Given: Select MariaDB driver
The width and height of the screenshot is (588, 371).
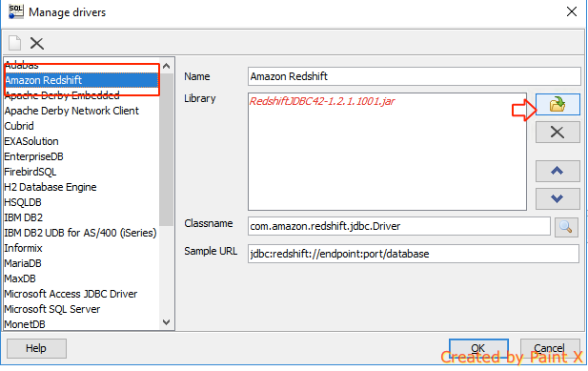Looking at the screenshot, I should [x=81, y=263].
